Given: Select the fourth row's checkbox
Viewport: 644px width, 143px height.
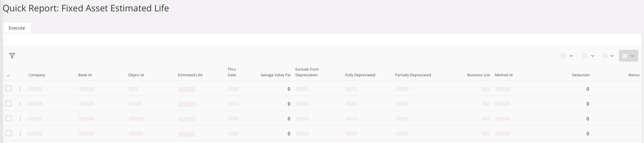Looking at the screenshot, I should 9,133.
